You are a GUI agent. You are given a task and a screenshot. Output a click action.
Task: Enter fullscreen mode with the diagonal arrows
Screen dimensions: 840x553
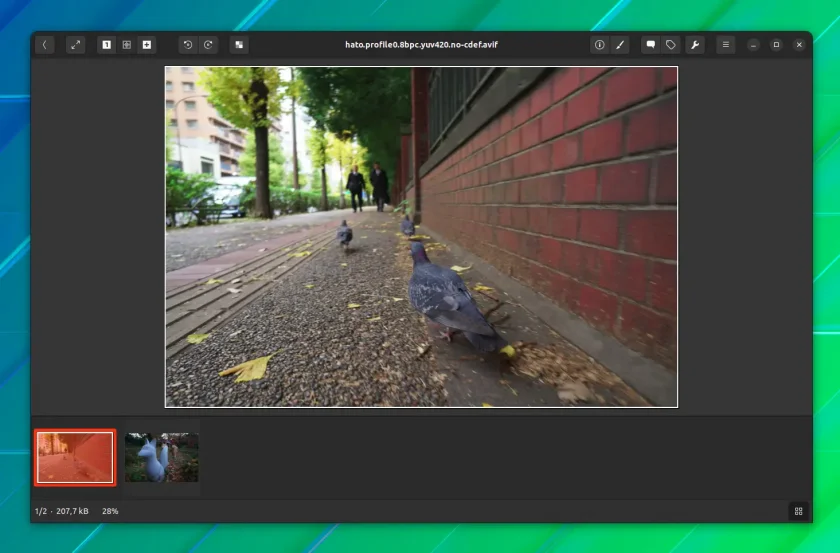coord(76,45)
